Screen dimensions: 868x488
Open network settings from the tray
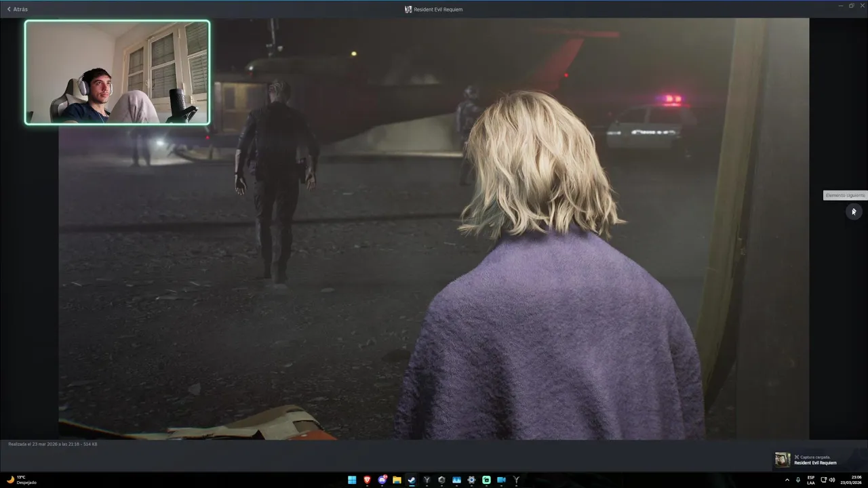tap(824, 480)
